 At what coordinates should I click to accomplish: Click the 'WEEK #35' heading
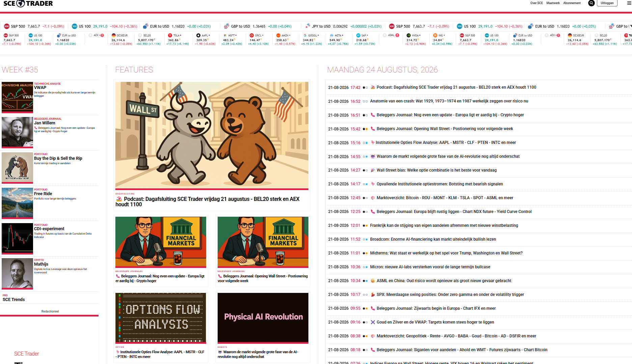(x=20, y=70)
